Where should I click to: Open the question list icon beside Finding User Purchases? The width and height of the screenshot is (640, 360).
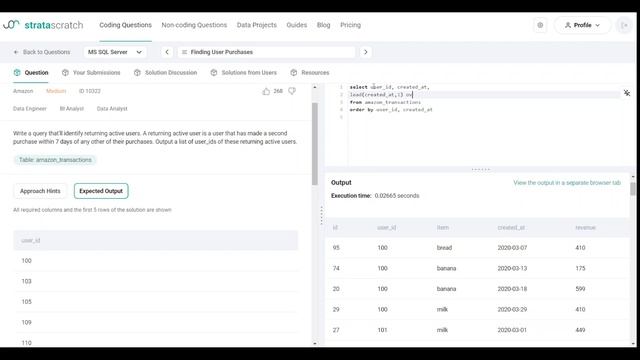pos(184,52)
